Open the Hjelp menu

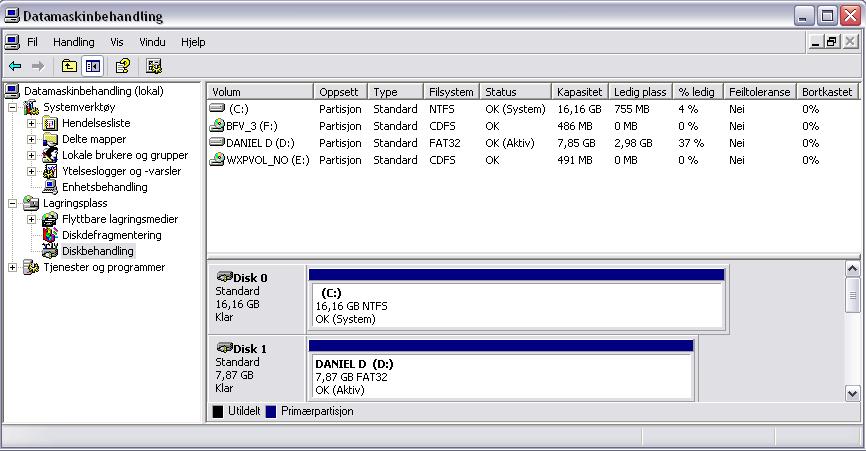click(193, 42)
